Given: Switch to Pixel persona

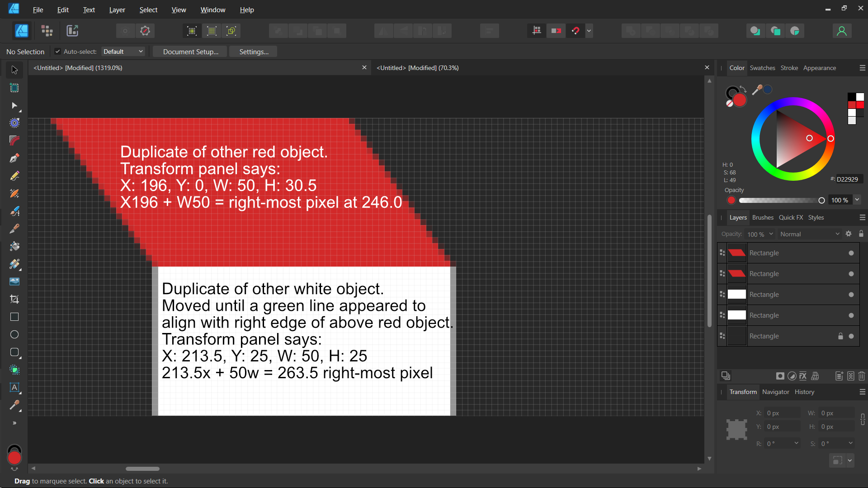Looking at the screenshot, I should pyautogui.click(x=47, y=31).
